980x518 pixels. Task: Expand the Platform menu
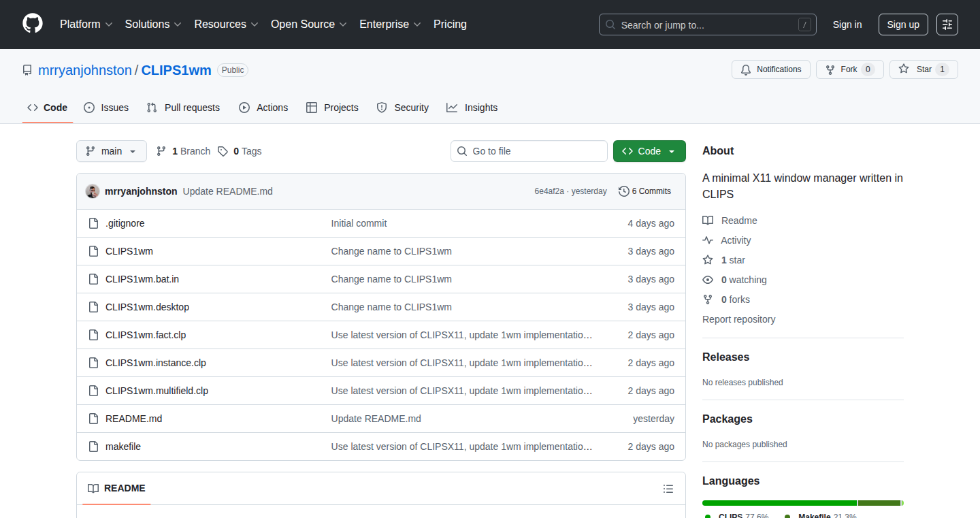click(86, 25)
